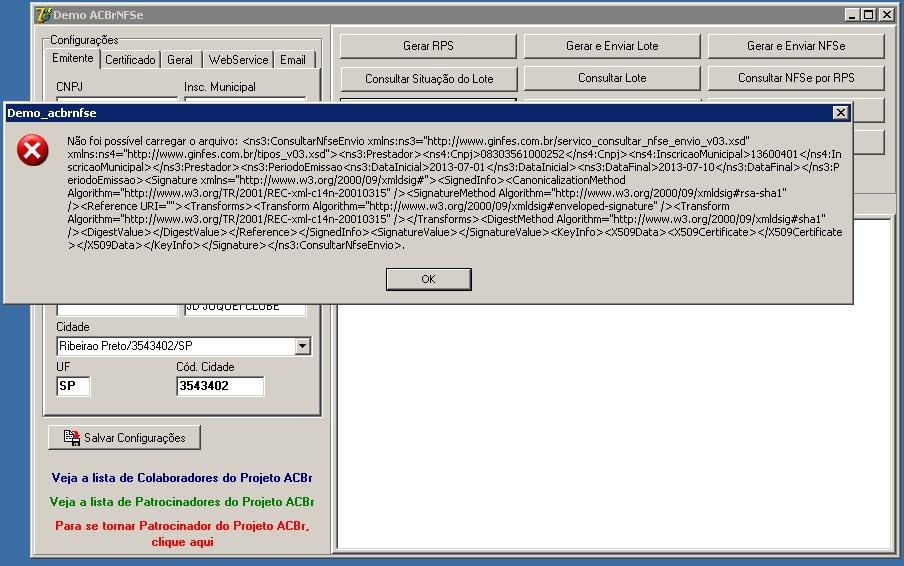The width and height of the screenshot is (904, 566).
Task: Click the Demo ACBrNFSe title bar app icon
Action: click(x=43, y=15)
